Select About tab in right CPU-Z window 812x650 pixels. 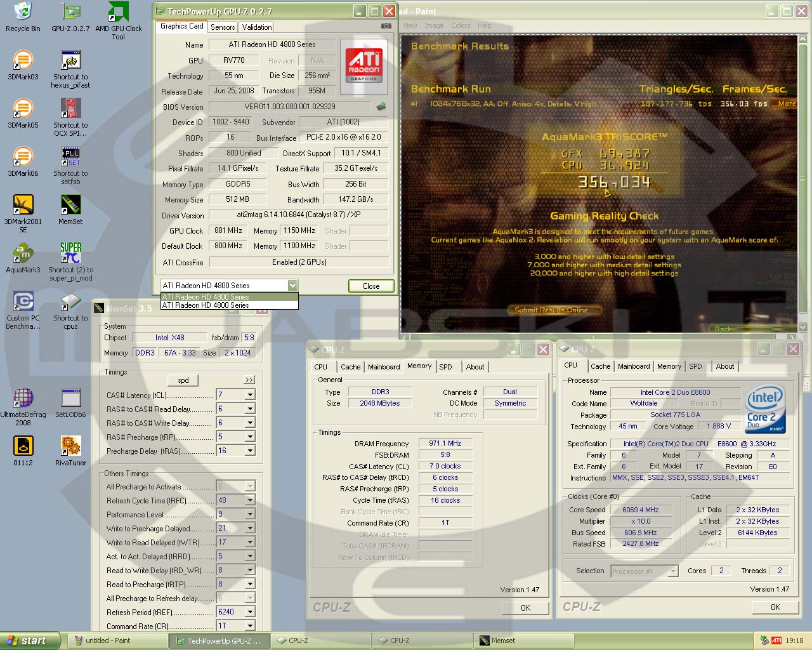coord(725,366)
